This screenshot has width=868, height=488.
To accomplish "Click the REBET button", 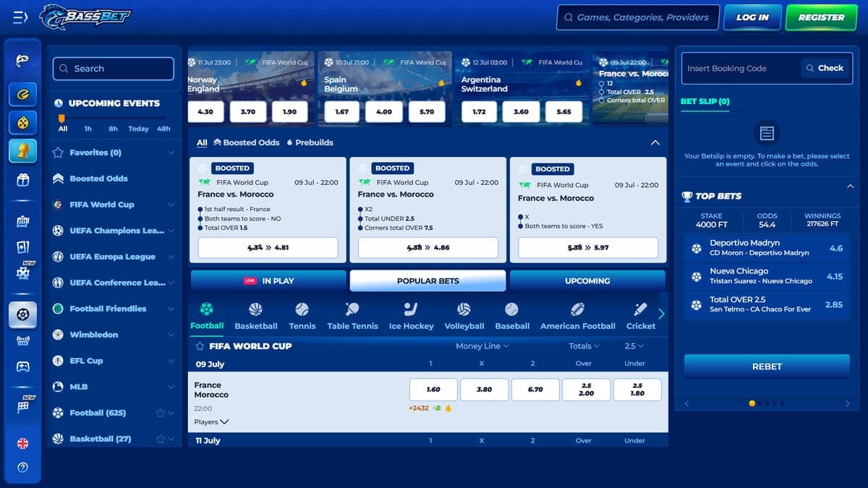I will [767, 367].
